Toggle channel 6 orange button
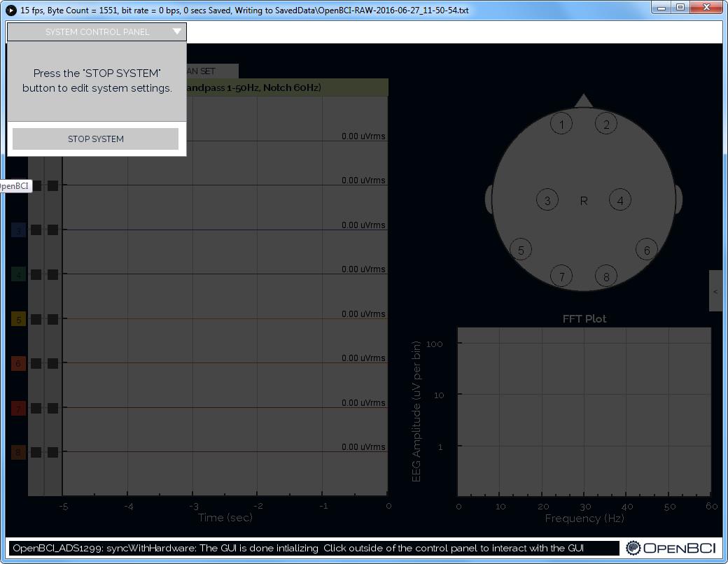The height and width of the screenshot is (564, 728). pyautogui.click(x=19, y=363)
